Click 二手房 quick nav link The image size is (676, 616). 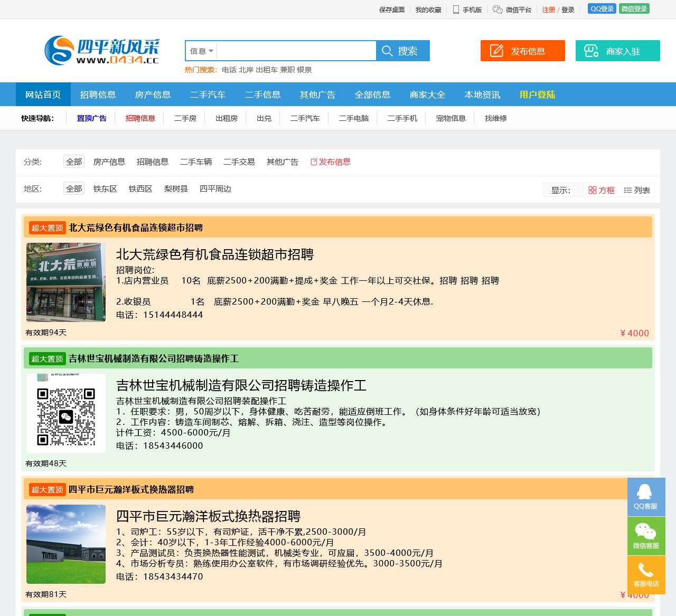[185, 118]
